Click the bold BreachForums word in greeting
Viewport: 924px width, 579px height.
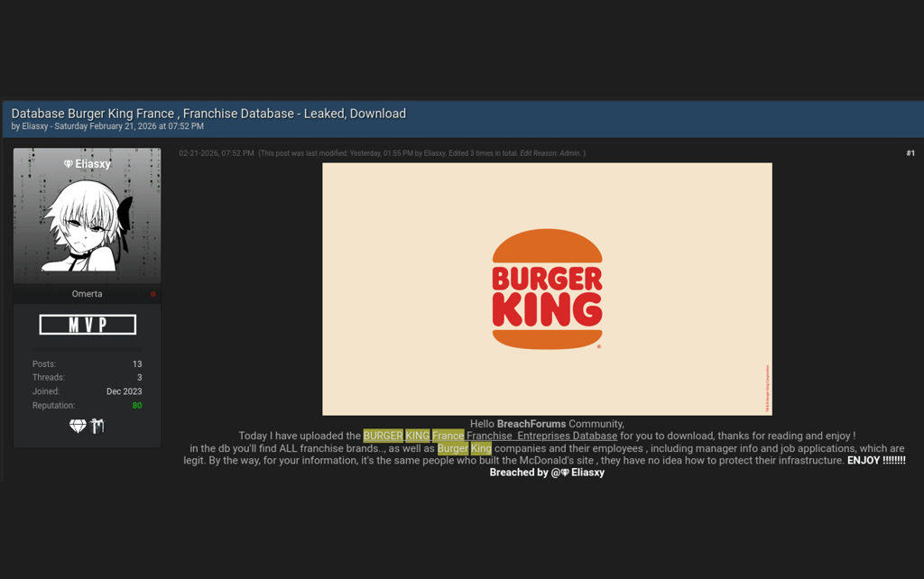point(531,424)
